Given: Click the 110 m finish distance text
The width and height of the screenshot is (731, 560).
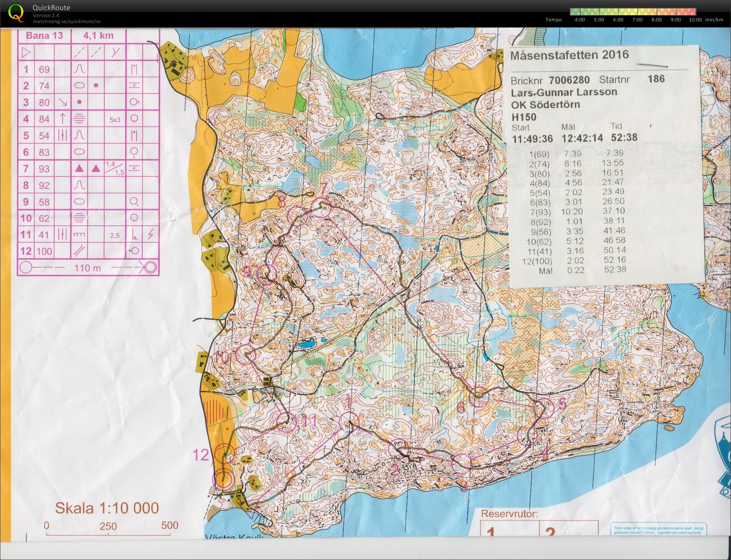Looking at the screenshot, I should click(88, 268).
